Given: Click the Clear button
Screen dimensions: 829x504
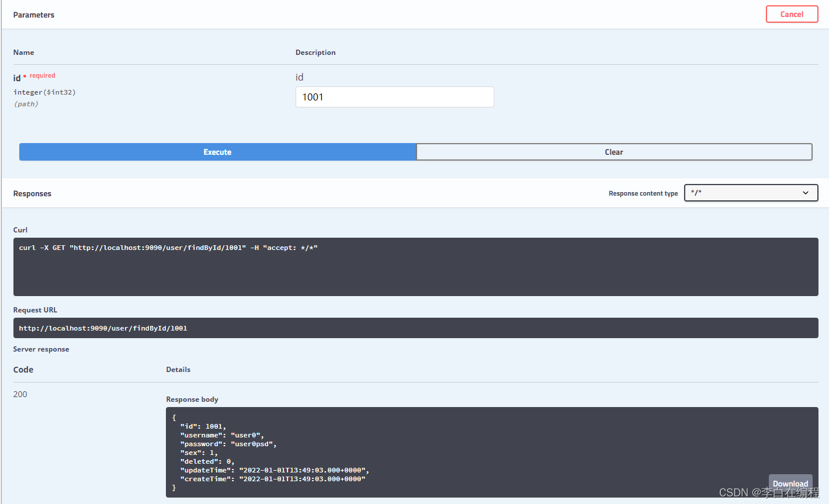Looking at the screenshot, I should point(614,152).
